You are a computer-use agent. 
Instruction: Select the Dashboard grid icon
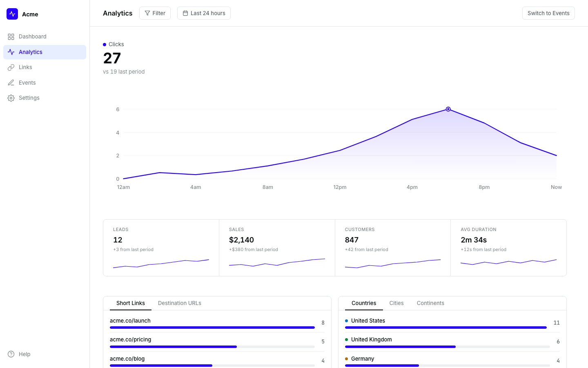tap(11, 36)
